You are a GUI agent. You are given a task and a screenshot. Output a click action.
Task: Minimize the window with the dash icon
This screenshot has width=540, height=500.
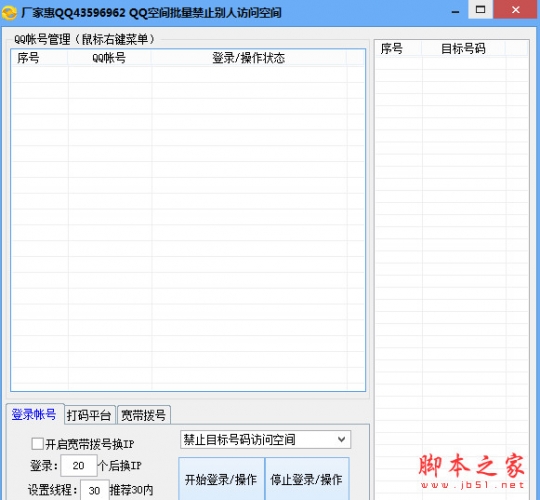[455, 12]
